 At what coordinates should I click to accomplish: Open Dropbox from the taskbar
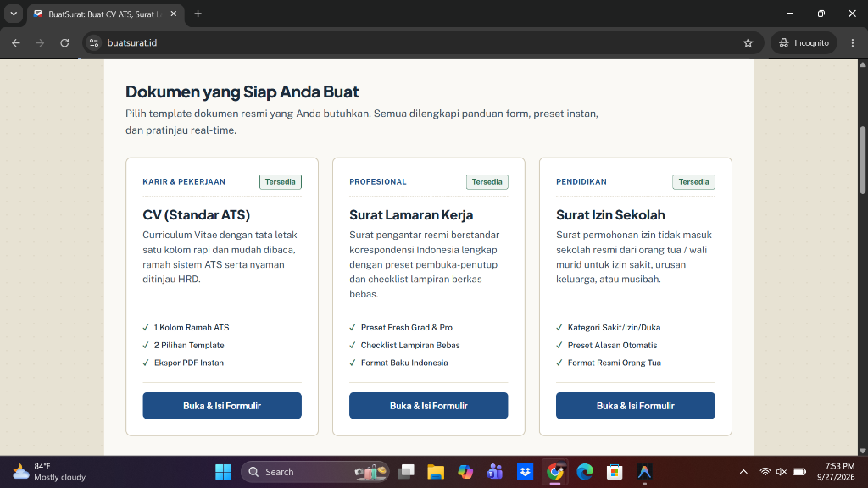click(525, 472)
